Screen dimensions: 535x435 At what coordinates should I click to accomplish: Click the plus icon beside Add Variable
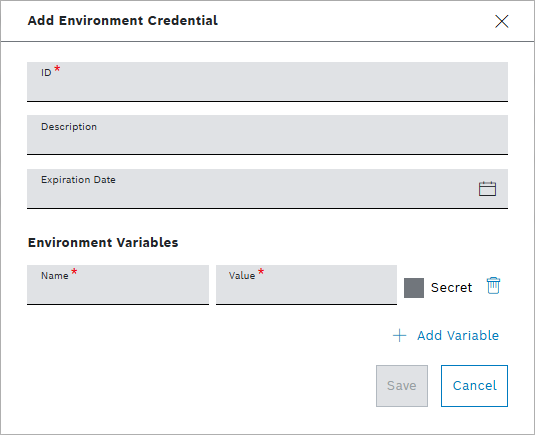click(x=400, y=336)
